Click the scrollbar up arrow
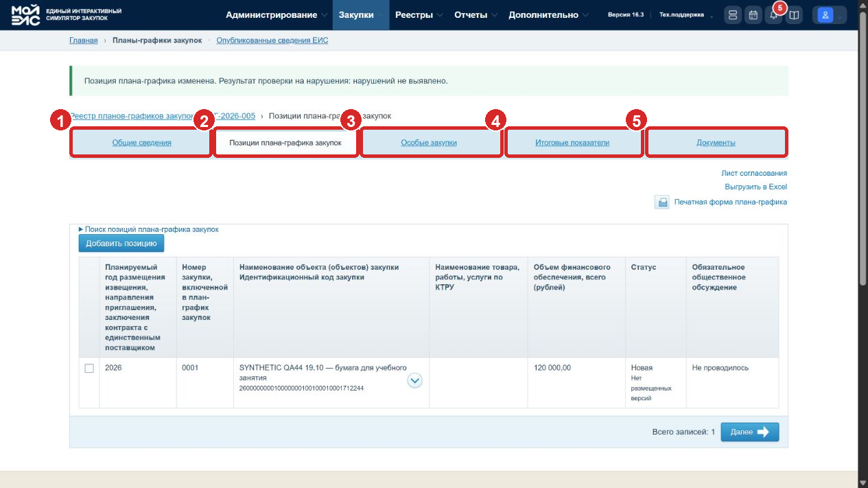Viewport: 868px width, 488px height. pyautogui.click(x=863, y=5)
